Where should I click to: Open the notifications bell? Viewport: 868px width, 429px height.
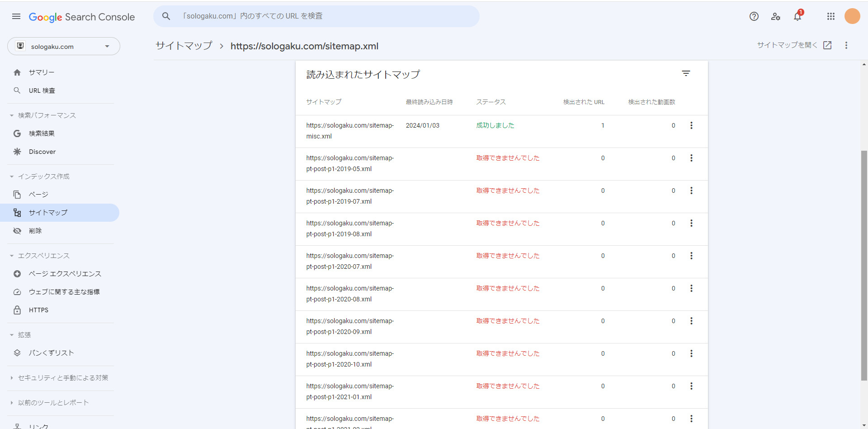(x=797, y=17)
